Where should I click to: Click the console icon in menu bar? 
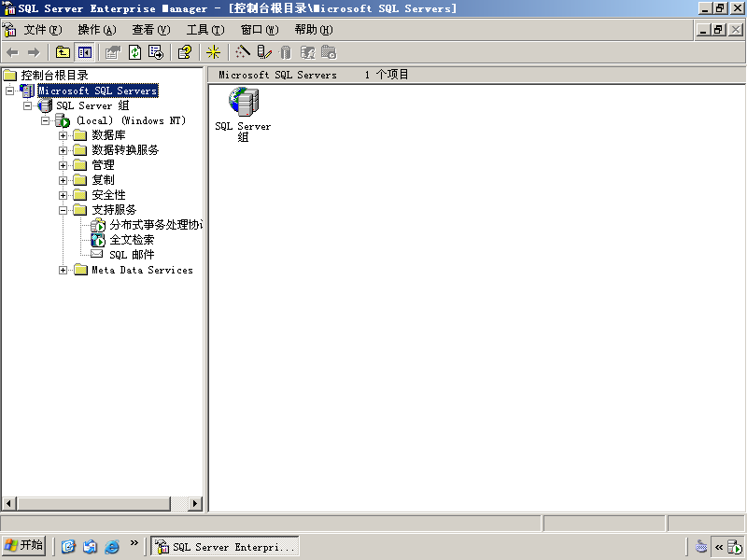pyautogui.click(x=9, y=30)
